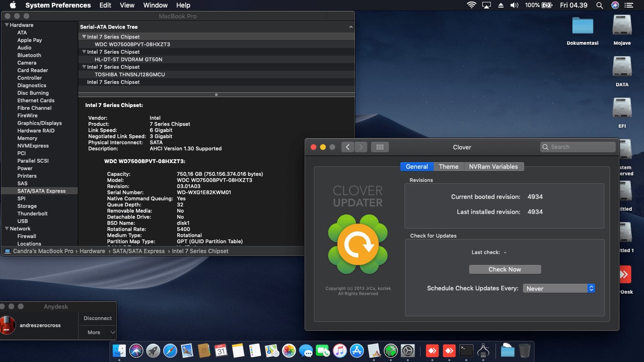Click Hardware in the bottom path bar
The image size is (644, 362).
point(92,251)
